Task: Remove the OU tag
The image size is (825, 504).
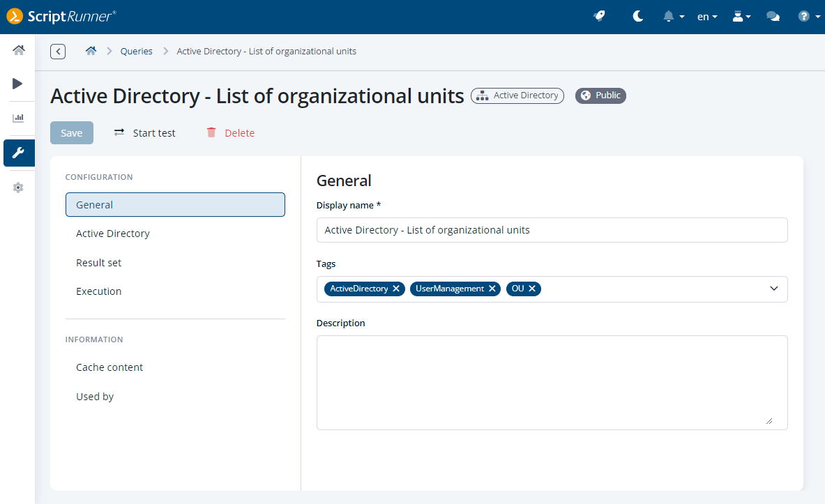Action: tap(533, 289)
